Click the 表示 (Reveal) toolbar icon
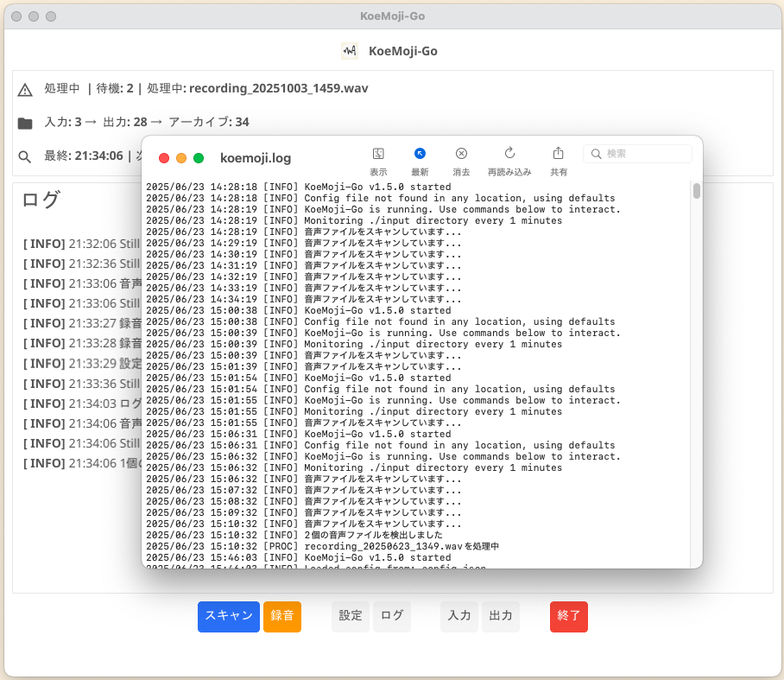The height and width of the screenshot is (680, 784). (378, 154)
